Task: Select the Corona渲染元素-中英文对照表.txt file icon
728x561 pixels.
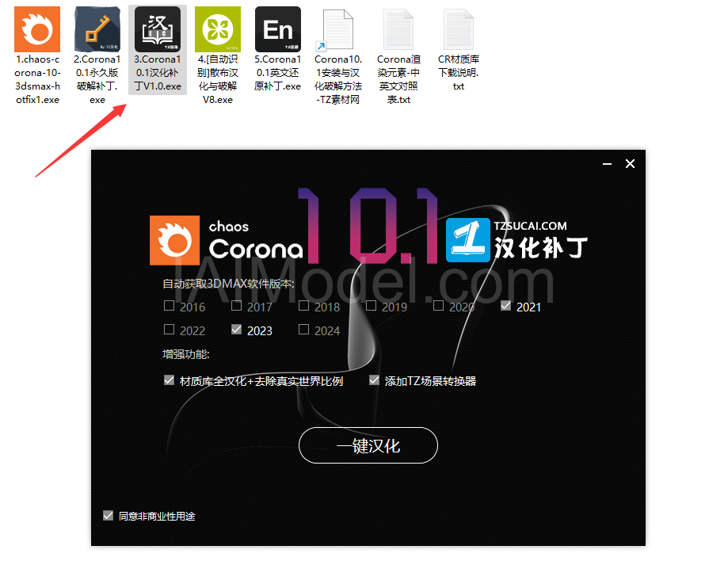Action: [x=398, y=29]
